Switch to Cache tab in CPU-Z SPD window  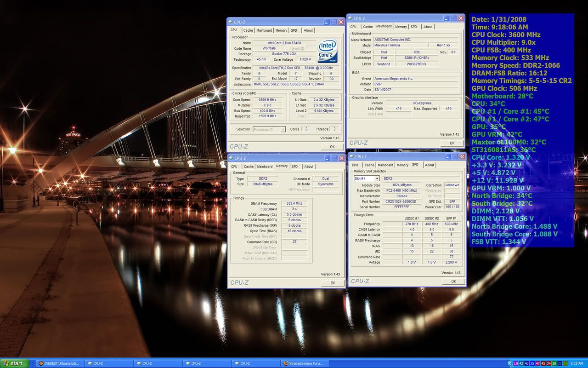coord(369,165)
